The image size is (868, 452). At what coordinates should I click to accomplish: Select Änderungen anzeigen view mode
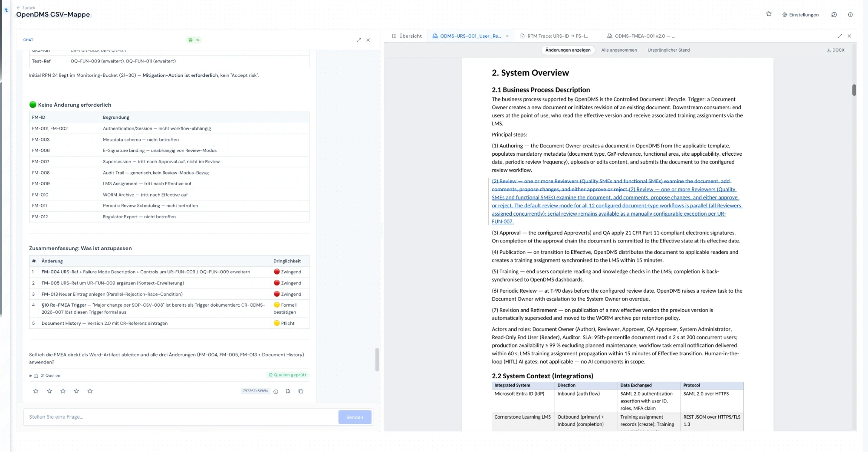point(568,50)
